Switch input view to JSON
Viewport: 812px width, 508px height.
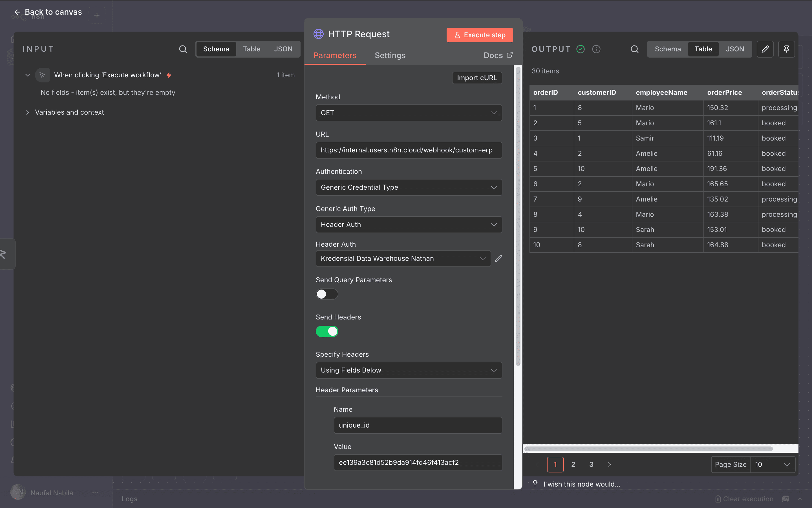(283, 49)
